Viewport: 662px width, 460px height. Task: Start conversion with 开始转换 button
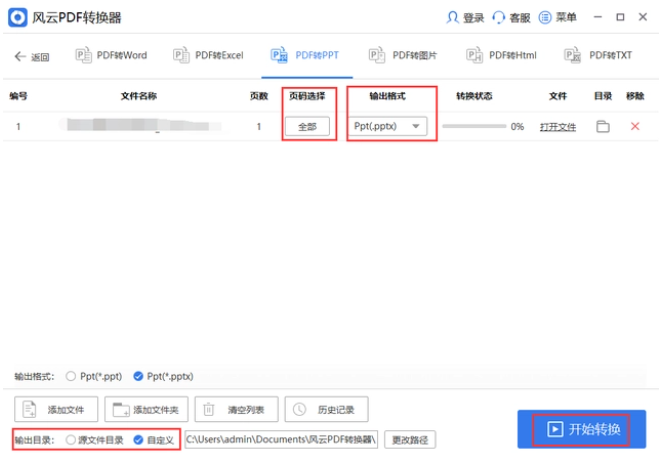[581, 429]
